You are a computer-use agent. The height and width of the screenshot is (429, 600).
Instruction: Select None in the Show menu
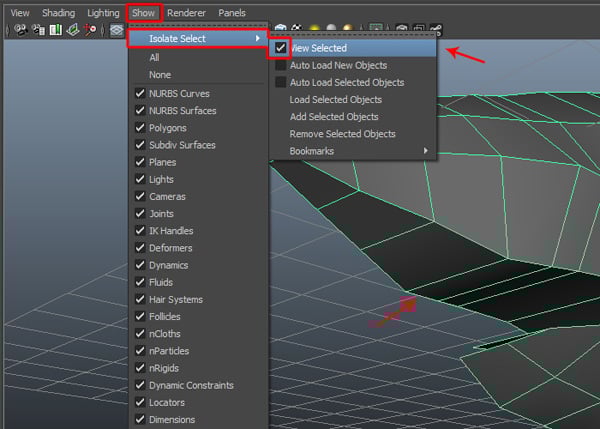click(159, 74)
